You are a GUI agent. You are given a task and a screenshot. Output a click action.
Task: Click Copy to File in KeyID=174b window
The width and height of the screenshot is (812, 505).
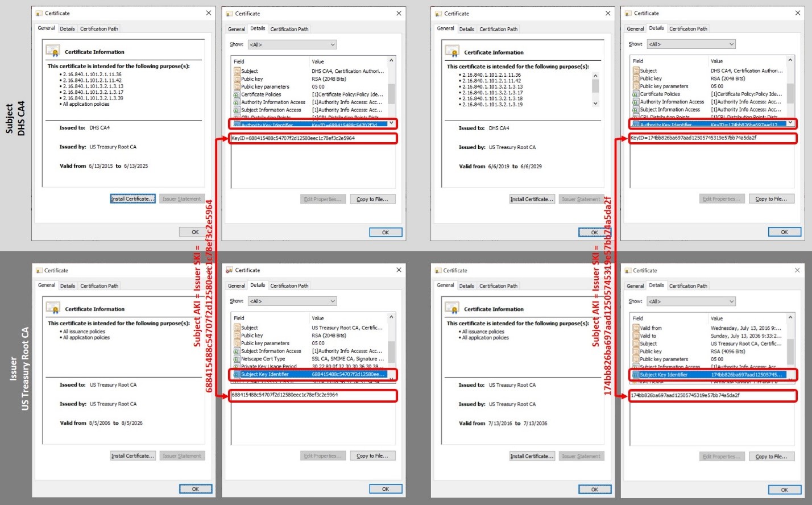[771, 199]
